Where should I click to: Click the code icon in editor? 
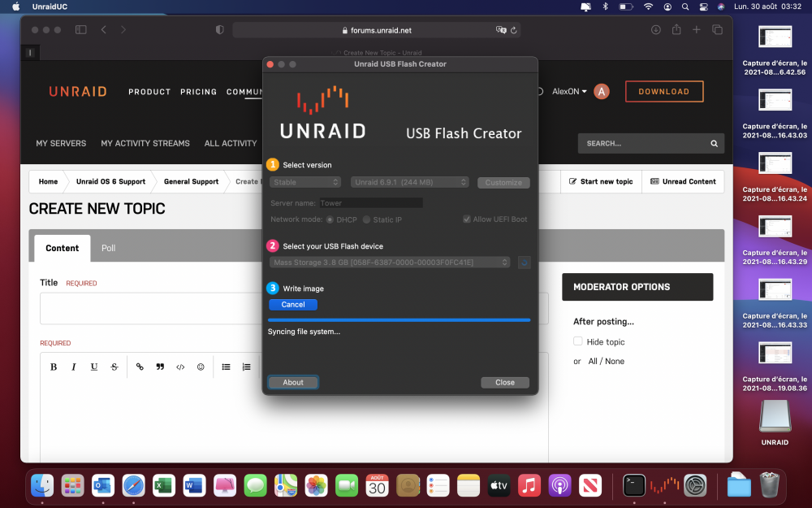tap(180, 367)
